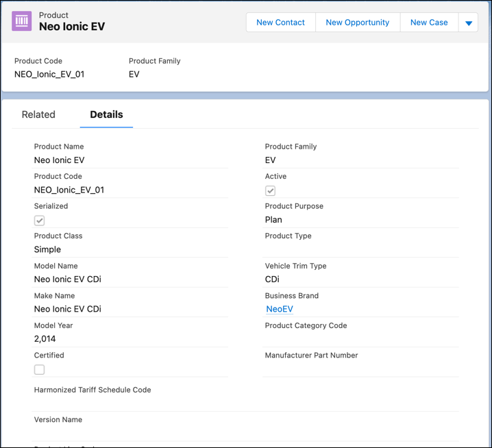Create a New Contact
Viewport: 492px width, 448px height.
coord(280,23)
